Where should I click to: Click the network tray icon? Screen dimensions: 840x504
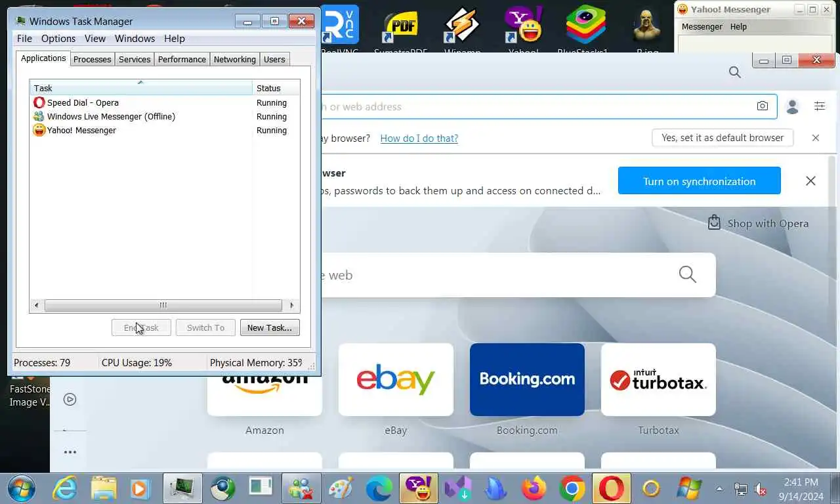click(x=740, y=490)
